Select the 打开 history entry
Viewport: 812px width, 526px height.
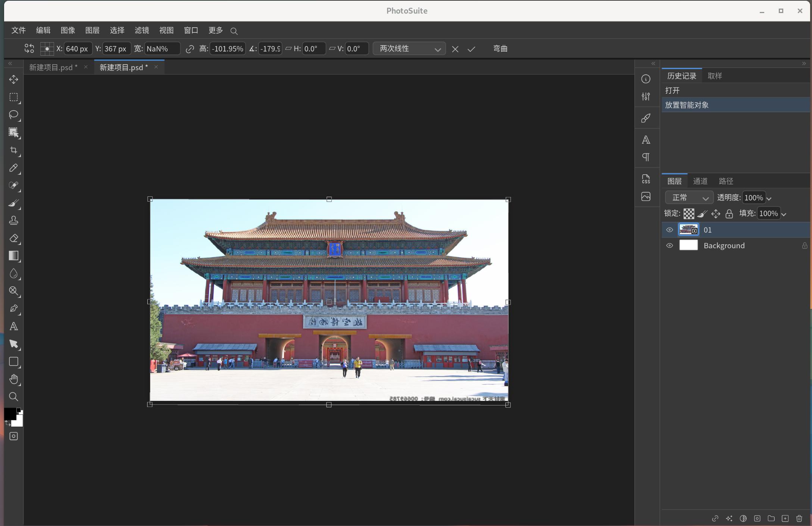736,90
